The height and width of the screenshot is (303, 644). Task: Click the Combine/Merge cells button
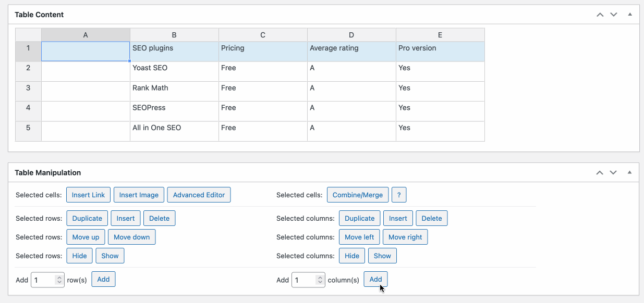358,195
